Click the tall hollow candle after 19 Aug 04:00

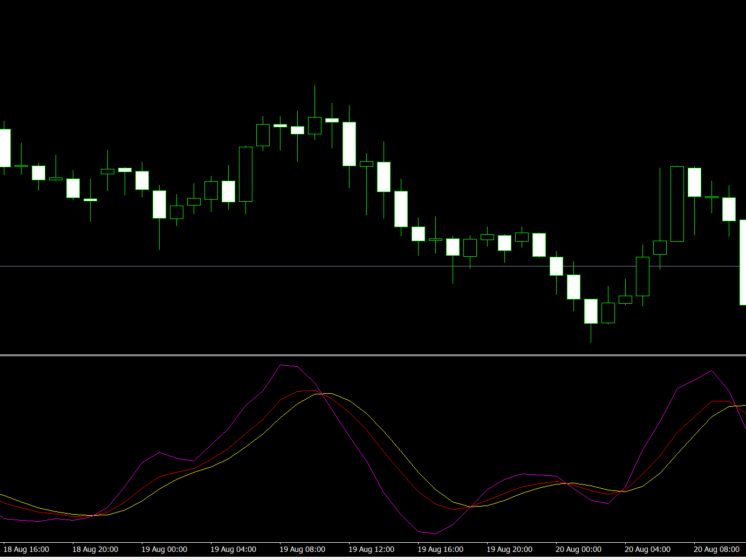(245, 174)
